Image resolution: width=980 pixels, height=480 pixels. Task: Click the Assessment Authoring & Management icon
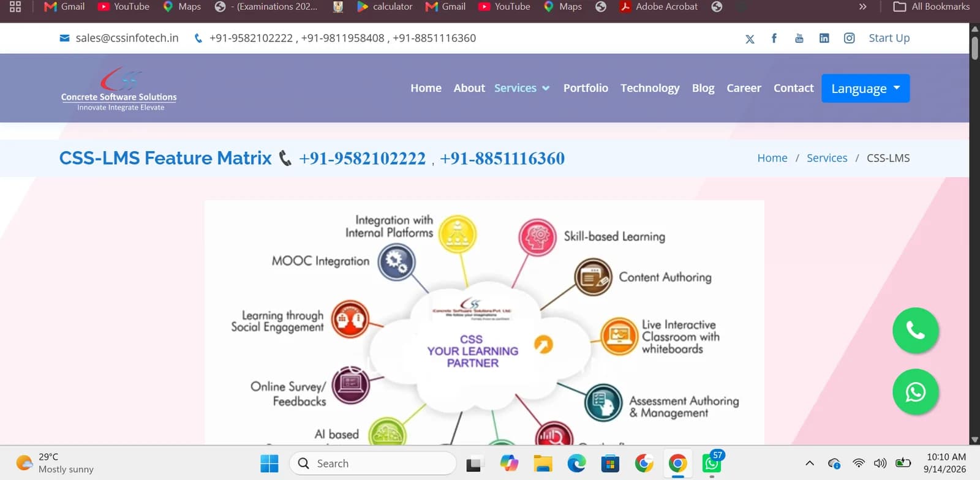coord(603,402)
